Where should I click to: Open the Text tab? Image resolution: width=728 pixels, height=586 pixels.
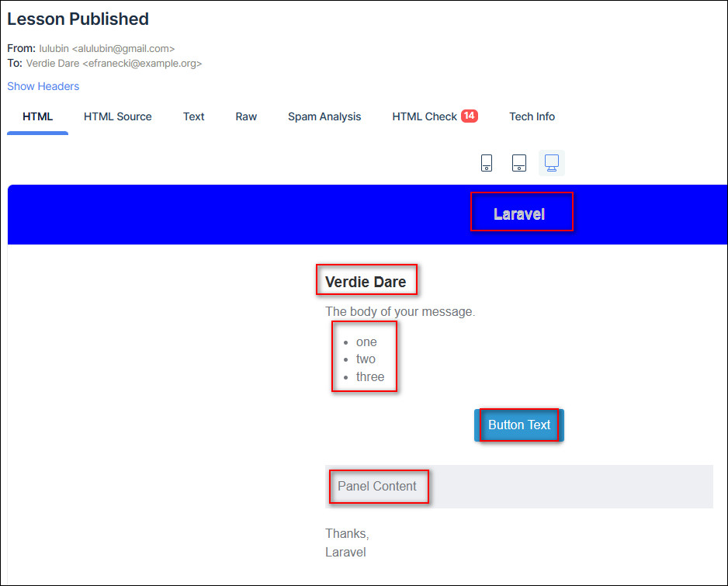pyautogui.click(x=193, y=116)
